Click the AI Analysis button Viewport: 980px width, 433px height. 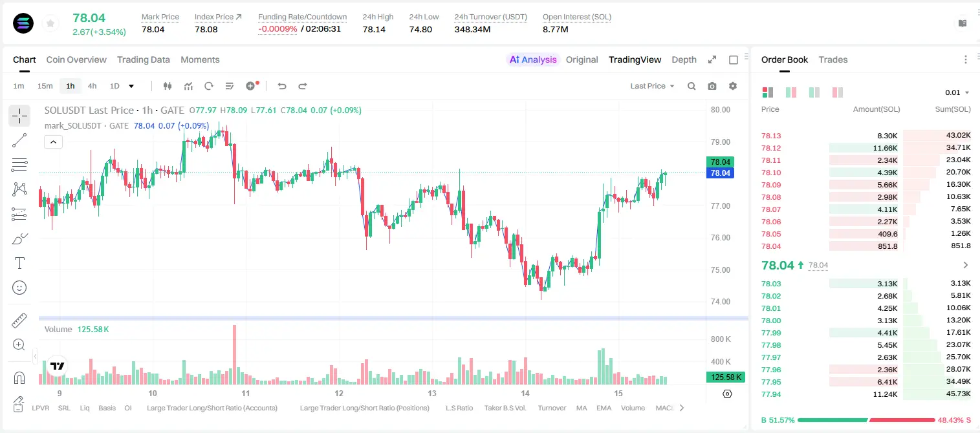(532, 59)
